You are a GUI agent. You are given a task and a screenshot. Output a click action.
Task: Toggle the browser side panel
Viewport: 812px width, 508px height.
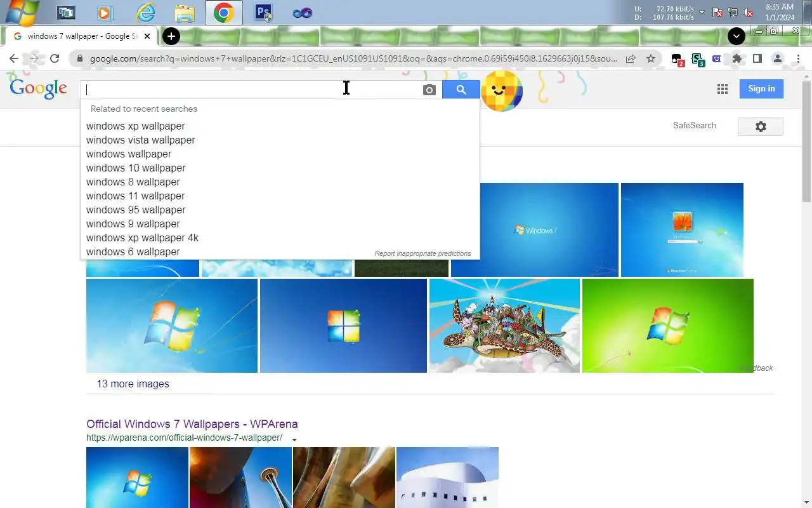757,58
